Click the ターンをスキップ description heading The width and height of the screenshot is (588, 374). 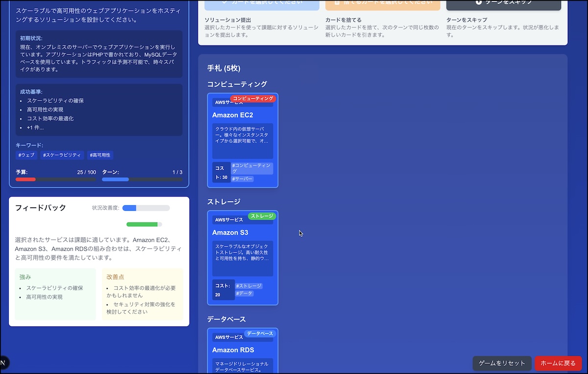point(467,20)
